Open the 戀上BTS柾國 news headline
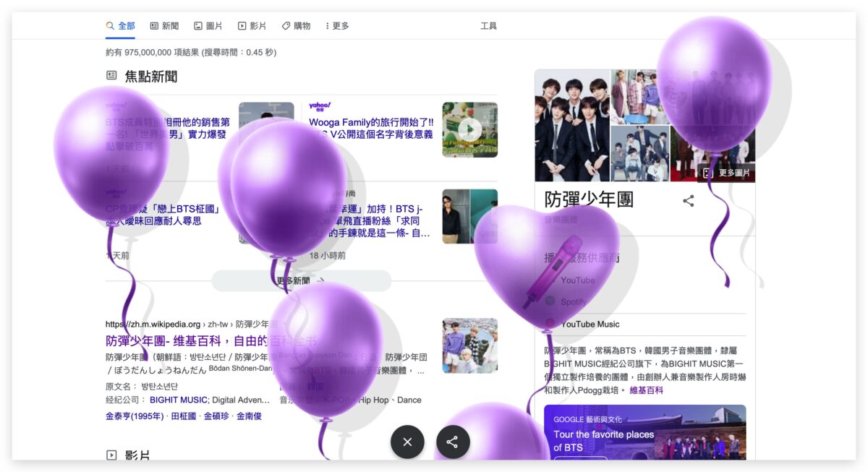 click(163, 215)
